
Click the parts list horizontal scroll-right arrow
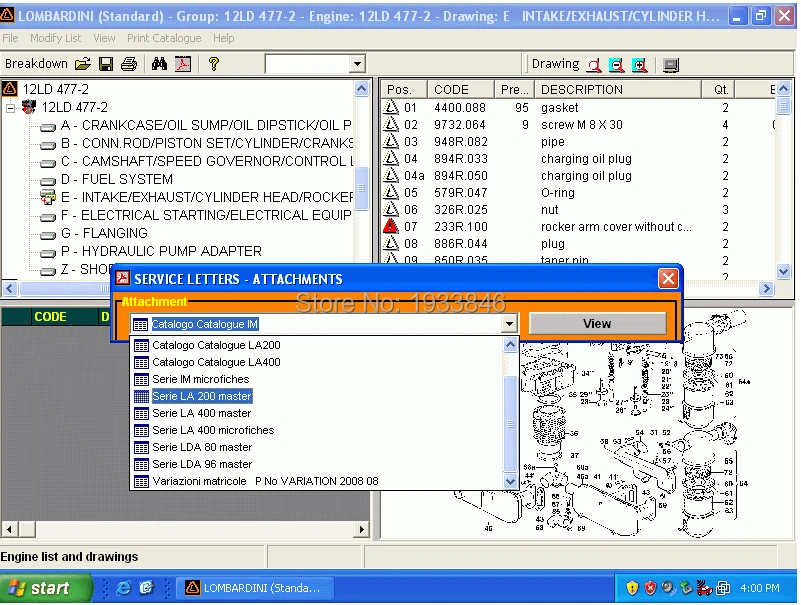(765, 289)
